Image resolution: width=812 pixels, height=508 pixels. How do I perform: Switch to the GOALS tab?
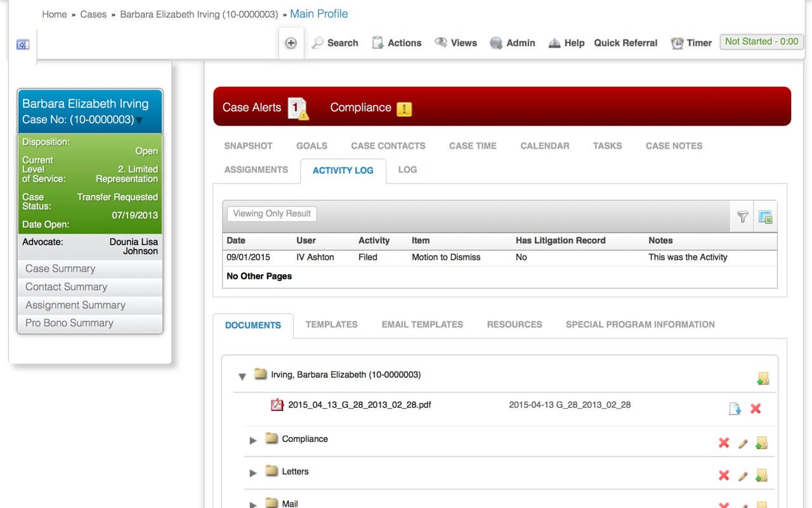(311, 145)
